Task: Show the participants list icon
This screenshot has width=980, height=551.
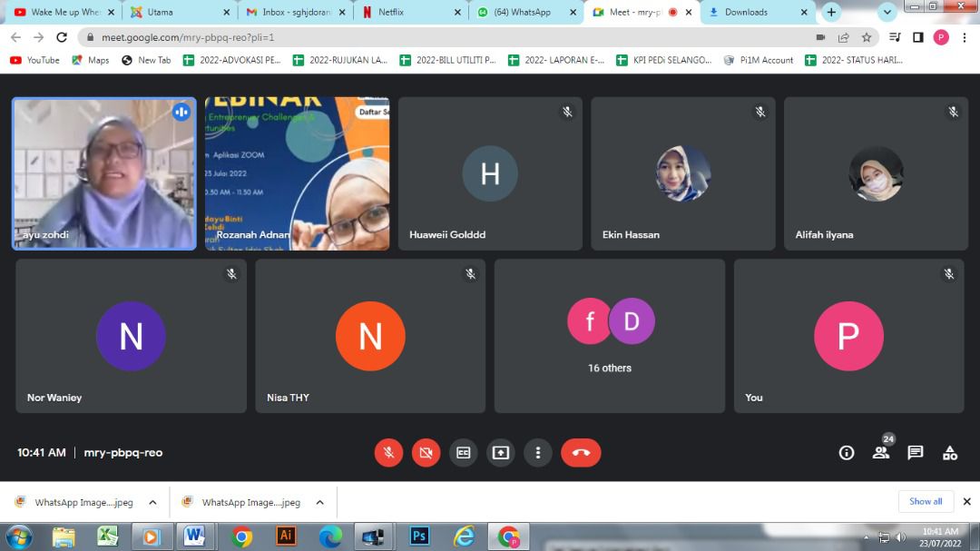Action: click(x=880, y=452)
